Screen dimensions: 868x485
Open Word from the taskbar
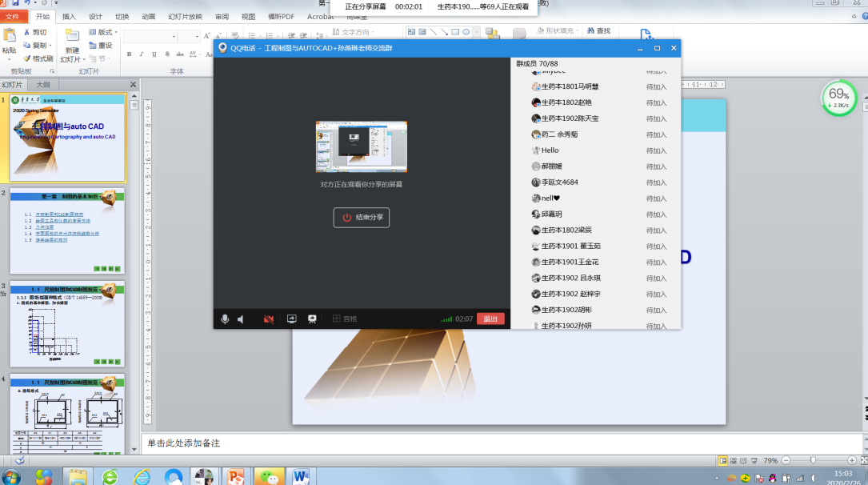(301, 476)
